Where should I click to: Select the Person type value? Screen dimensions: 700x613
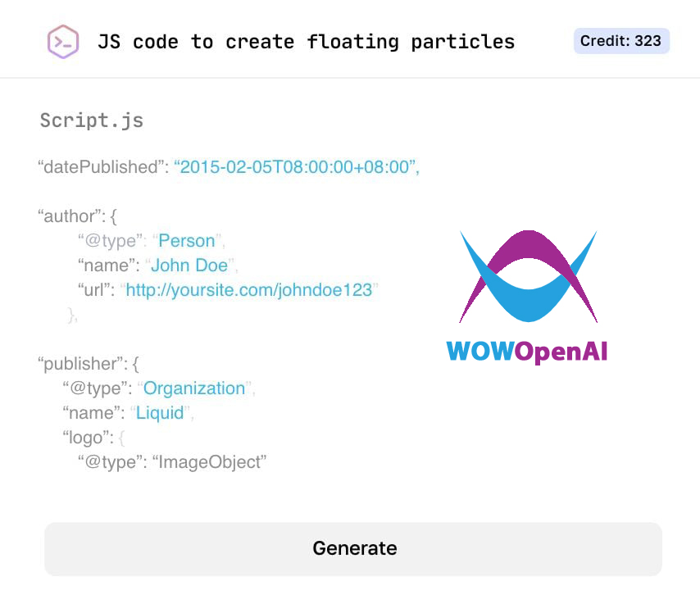click(x=187, y=241)
